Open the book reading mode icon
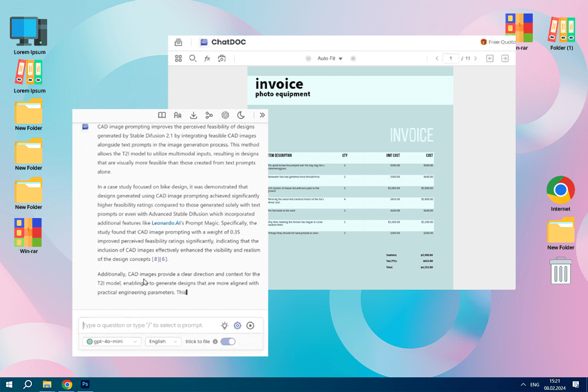 pos(162,115)
